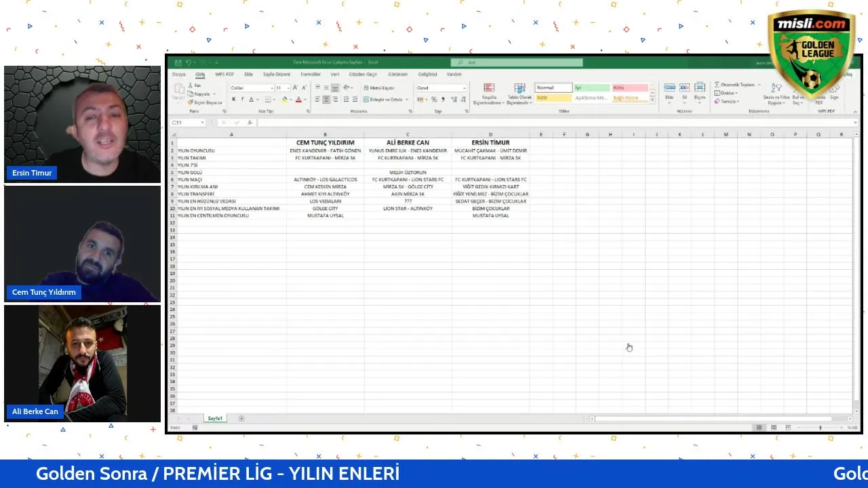Open the font color dropdown arrow
Screen dimensions: 868x488
click(304, 100)
